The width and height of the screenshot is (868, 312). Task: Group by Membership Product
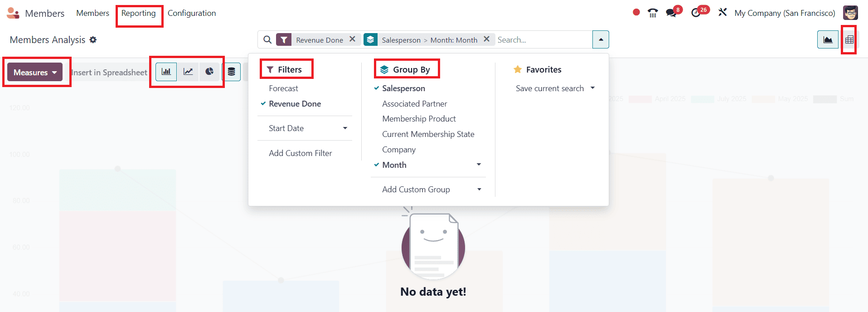coord(419,119)
